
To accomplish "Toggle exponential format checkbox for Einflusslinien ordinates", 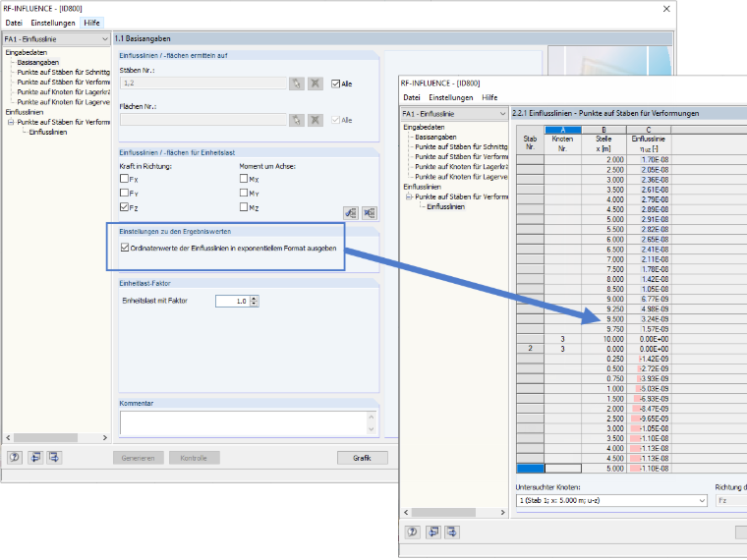I will (x=125, y=248).
